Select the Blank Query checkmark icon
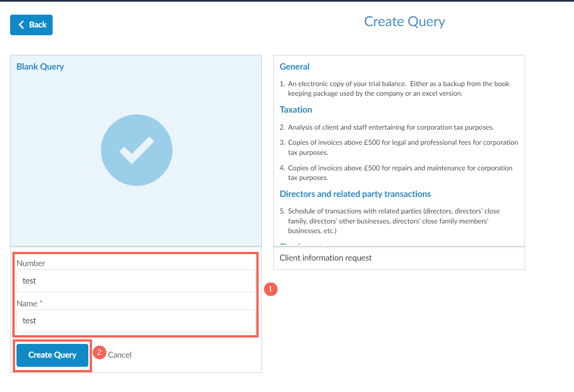This screenshot has width=574, height=392. (136, 150)
